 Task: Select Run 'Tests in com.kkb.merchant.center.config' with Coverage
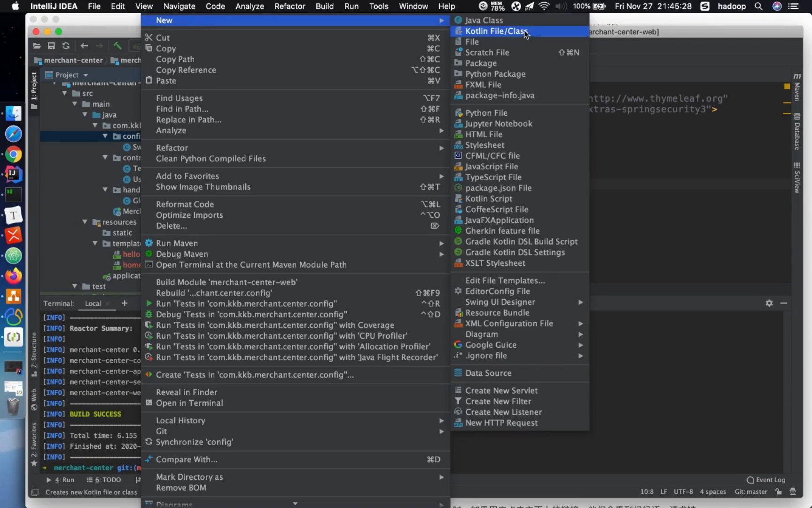(x=295, y=325)
